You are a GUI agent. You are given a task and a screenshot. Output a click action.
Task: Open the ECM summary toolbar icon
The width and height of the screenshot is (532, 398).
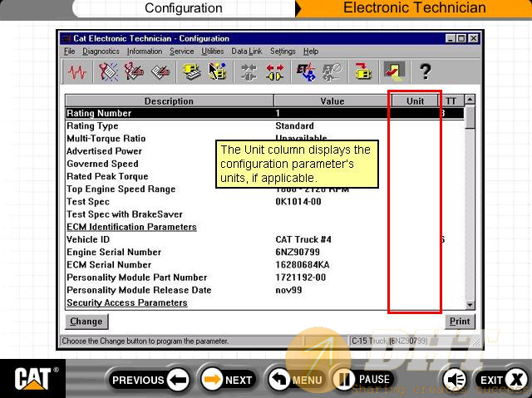192,71
